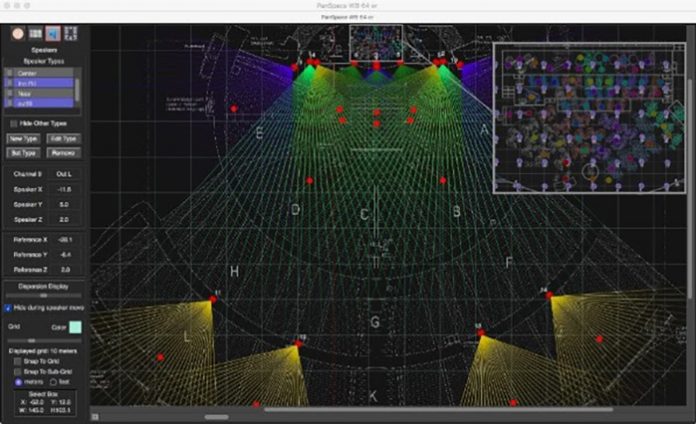Image resolution: width=696 pixels, height=424 pixels.
Task: Select the Center speaker type row
Action: pyautogui.click(x=39, y=73)
